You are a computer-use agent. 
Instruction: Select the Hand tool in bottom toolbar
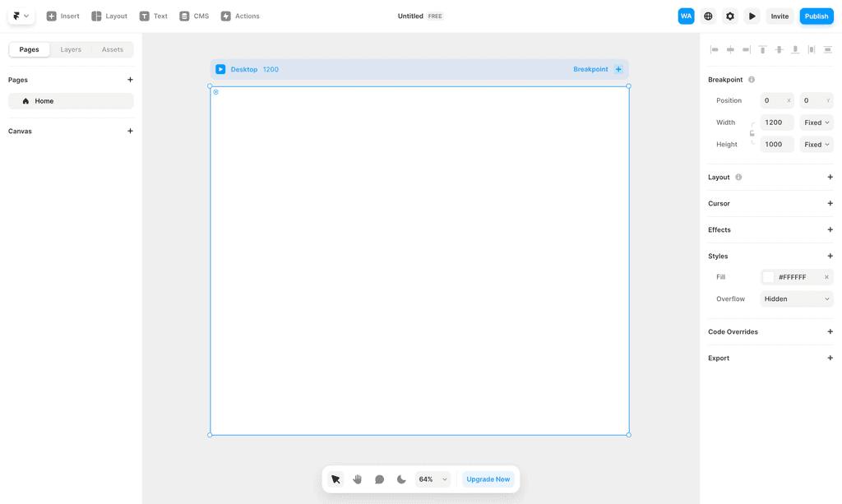(x=358, y=479)
